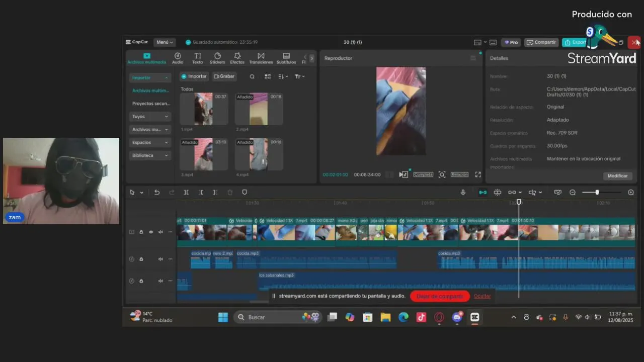
Task: Toggle auto snapping icon
Action: pos(498,193)
